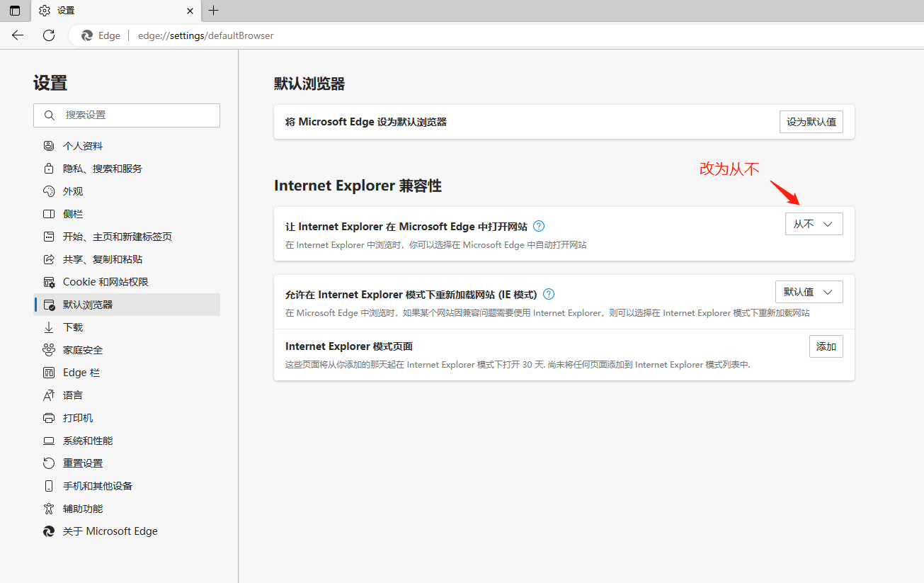
Task: Click the 默认浏览器 page heading
Action: pyautogui.click(x=309, y=84)
